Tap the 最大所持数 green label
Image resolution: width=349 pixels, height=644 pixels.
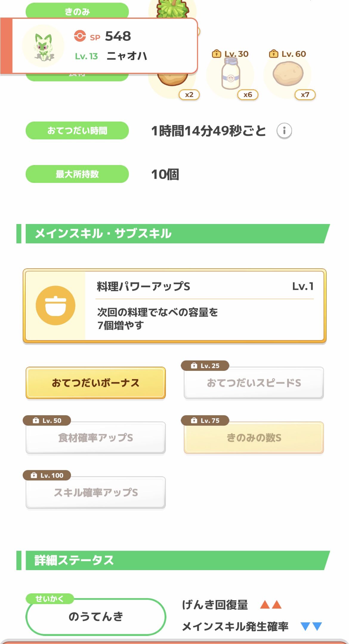[x=77, y=174]
